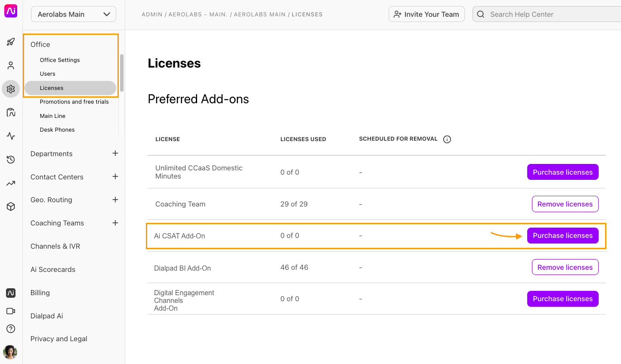Expand the Coaching Teams section
Viewport: 621px width, 364px height.
115,223
